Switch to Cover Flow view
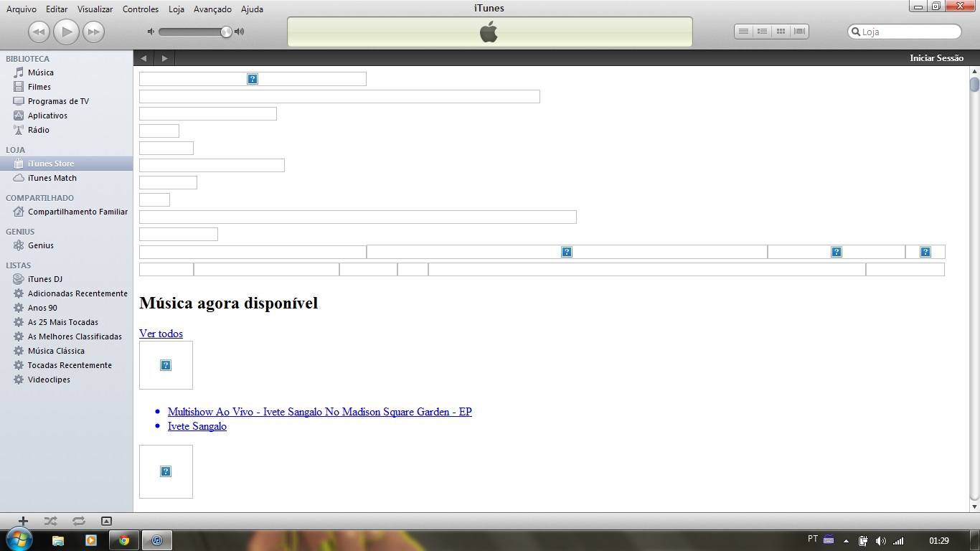Viewport: 980px width, 551px height. 799,32
